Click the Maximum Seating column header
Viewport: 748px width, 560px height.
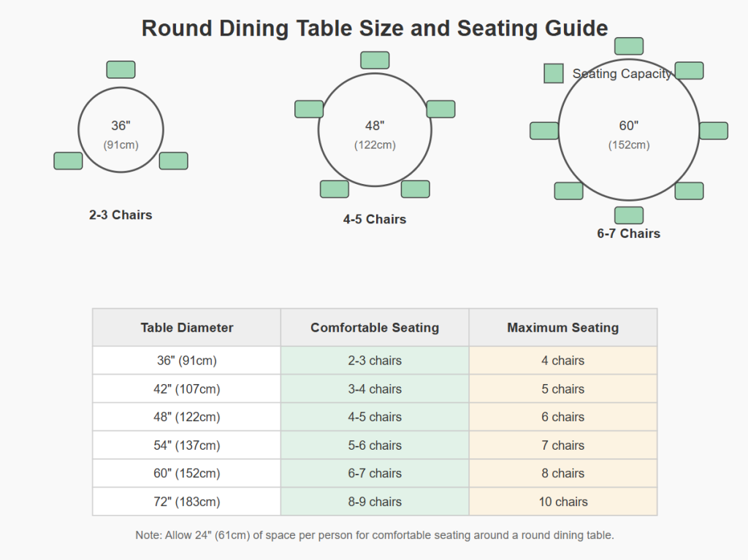563,328
